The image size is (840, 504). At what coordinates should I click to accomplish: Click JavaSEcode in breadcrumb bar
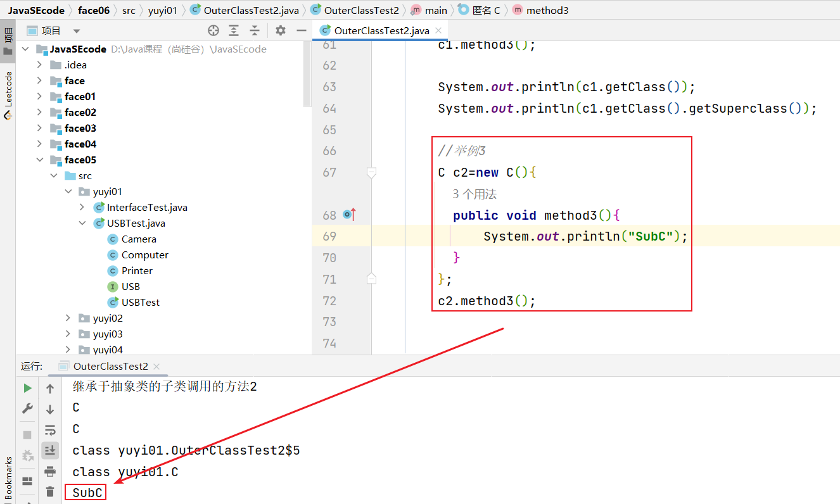click(35, 10)
